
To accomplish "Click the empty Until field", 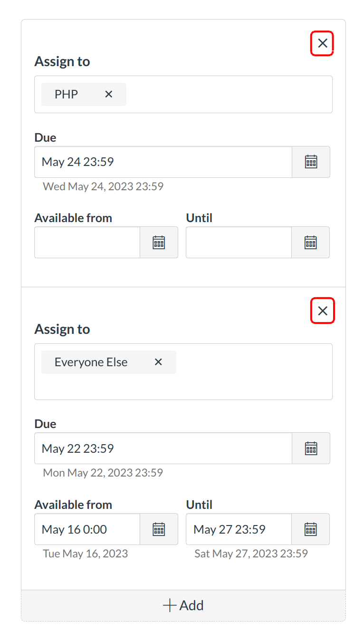I will tap(238, 242).
